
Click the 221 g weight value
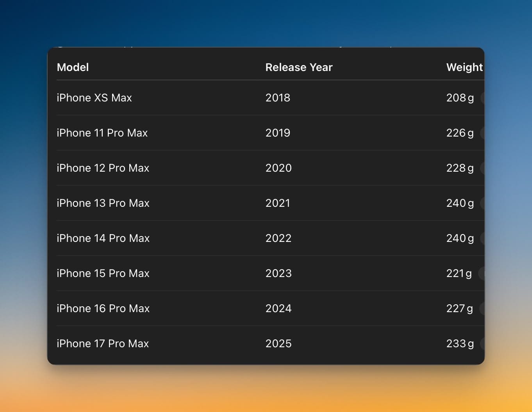coord(459,273)
